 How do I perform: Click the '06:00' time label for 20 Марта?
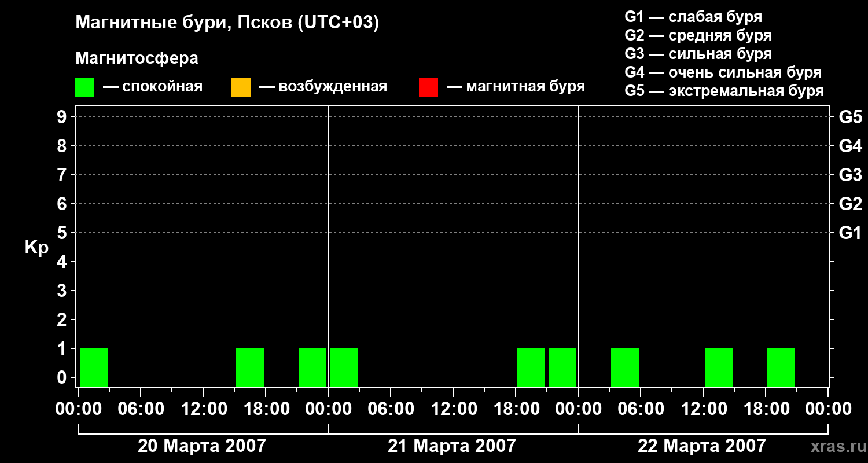(141, 409)
